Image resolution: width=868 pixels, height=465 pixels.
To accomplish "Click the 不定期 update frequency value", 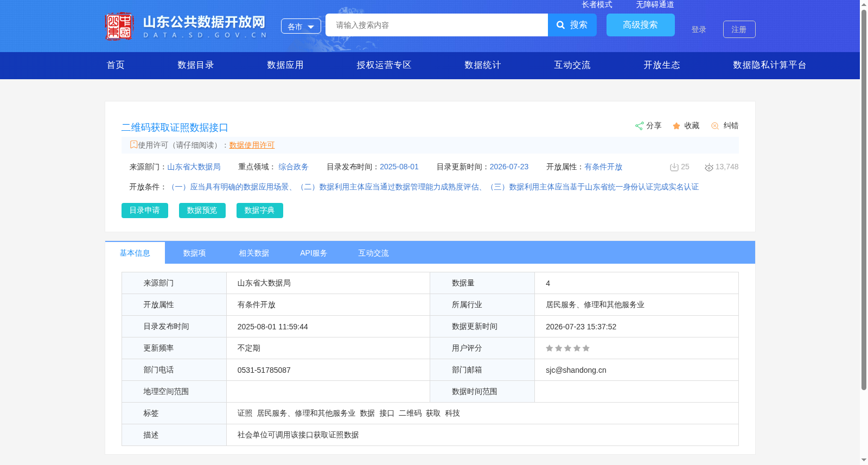I will [249, 348].
